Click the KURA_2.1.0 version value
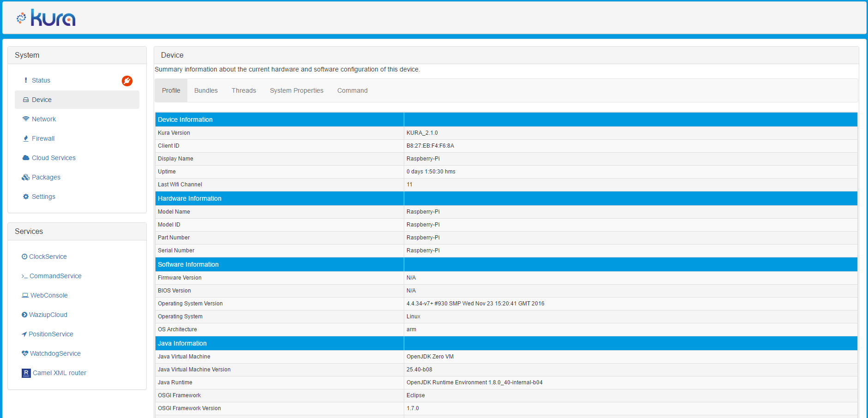 point(422,133)
